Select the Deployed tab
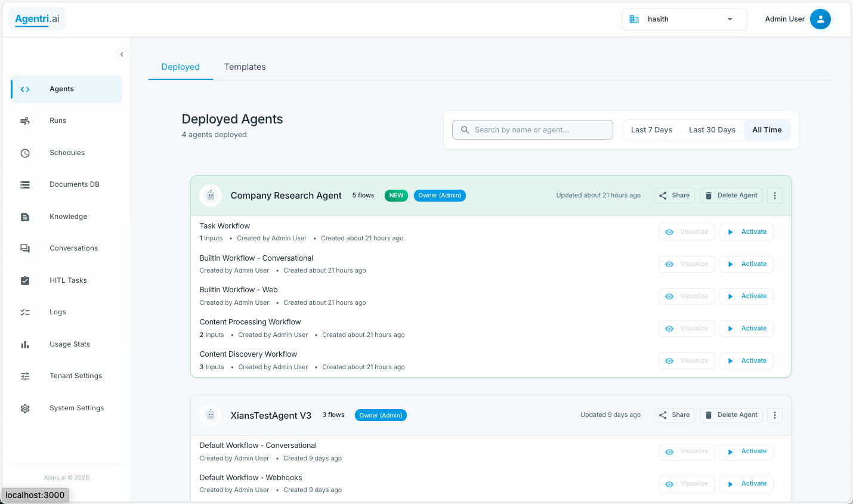 point(180,67)
